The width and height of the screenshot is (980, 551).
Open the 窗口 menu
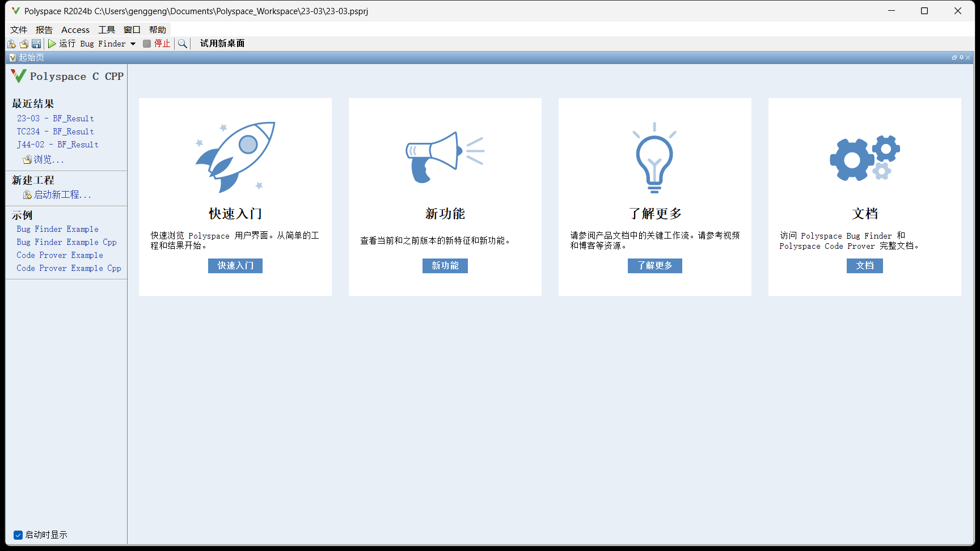pyautogui.click(x=132, y=30)
